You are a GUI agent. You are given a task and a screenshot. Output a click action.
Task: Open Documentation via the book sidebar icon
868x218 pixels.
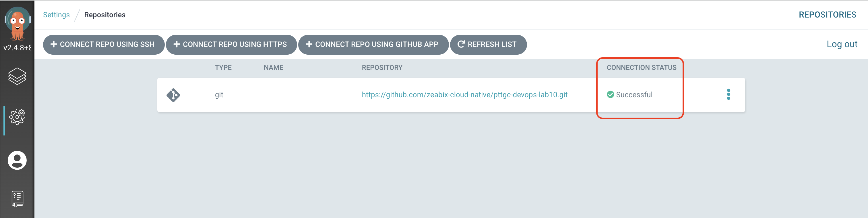click(x=18, y=199)
